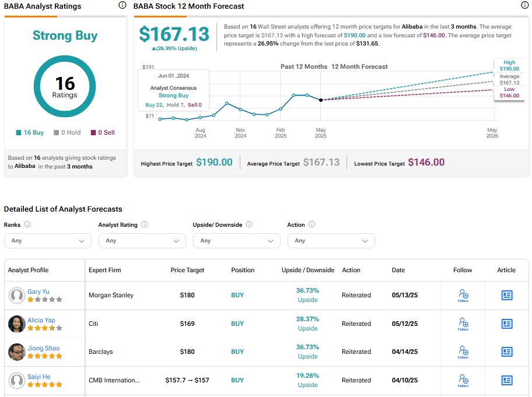Click the Expert Firm column header
532x397 pixels.
(105, 270)
